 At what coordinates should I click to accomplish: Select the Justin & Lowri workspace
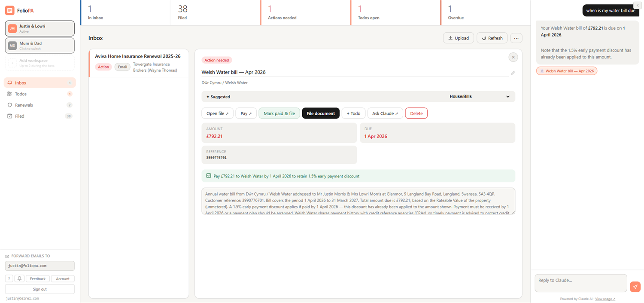click(x=39, y=28)
